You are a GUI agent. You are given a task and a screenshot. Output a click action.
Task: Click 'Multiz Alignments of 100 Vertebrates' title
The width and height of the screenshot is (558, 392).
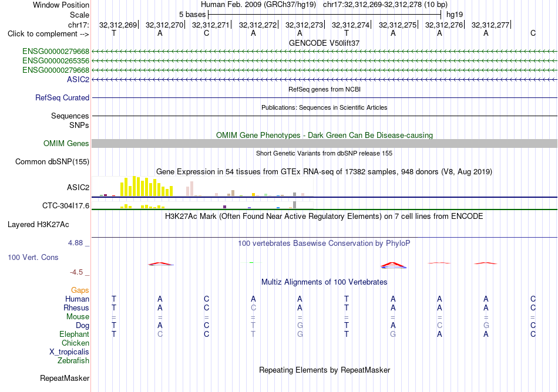[324, 282]
